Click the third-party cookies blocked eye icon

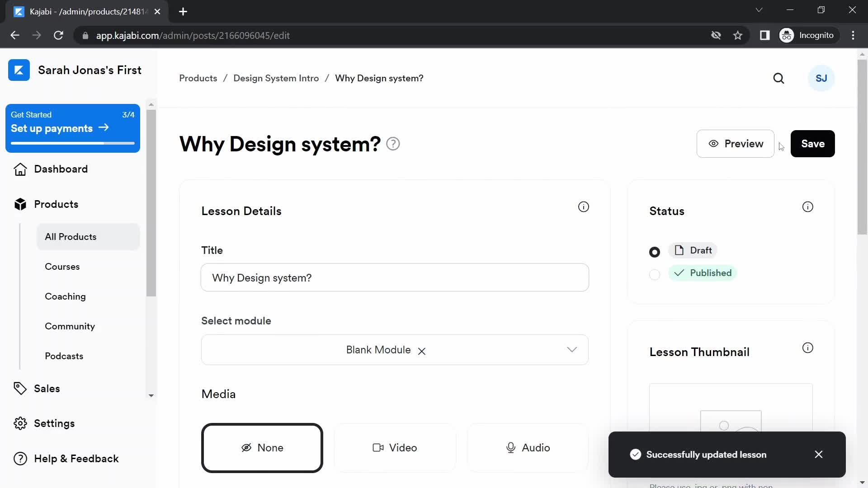(716, 35)
